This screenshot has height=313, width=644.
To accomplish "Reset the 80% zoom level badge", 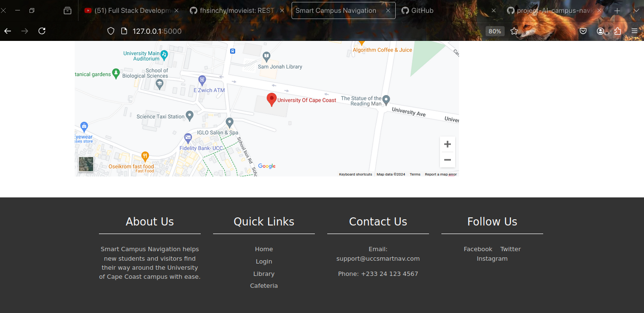I will 495,31.
